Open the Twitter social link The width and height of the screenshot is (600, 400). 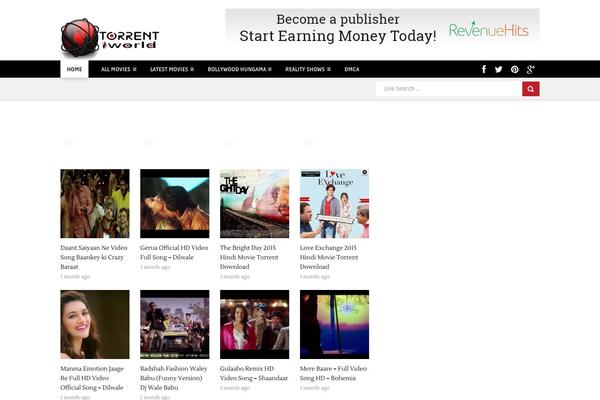pyautogui.click(x=499, y=69)
